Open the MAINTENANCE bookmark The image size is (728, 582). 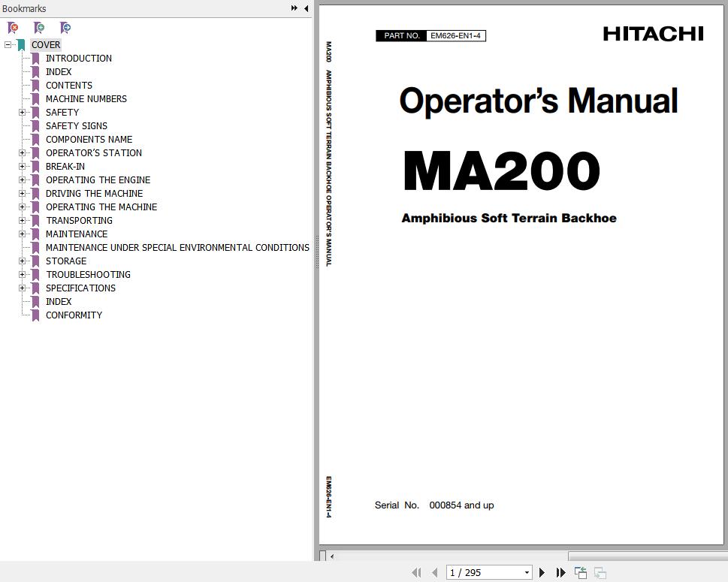[x=77, y=234]
